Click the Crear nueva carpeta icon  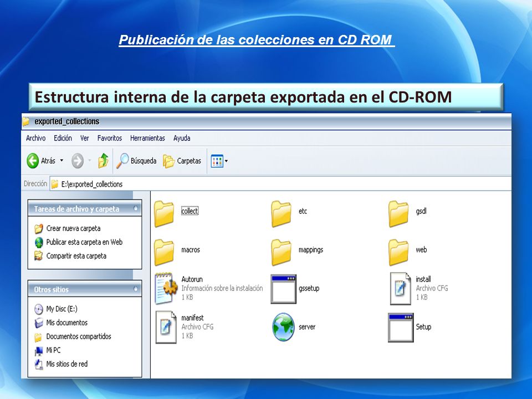click(x=39, y=228)
